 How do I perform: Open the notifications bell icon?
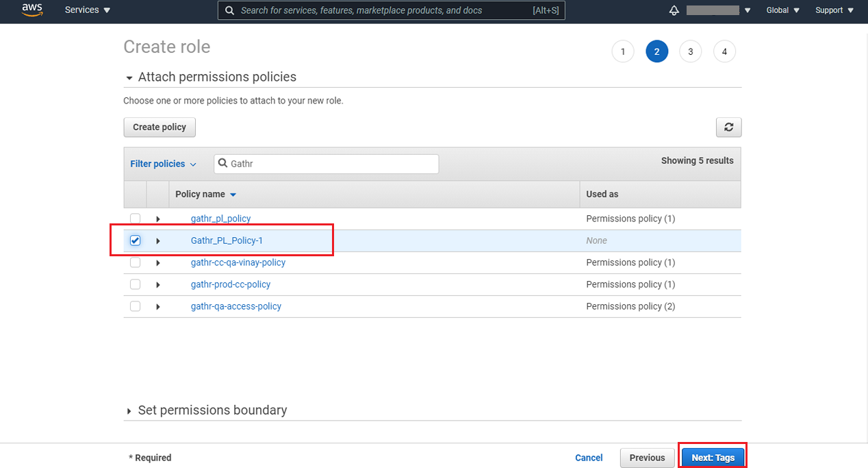point(674,10)
